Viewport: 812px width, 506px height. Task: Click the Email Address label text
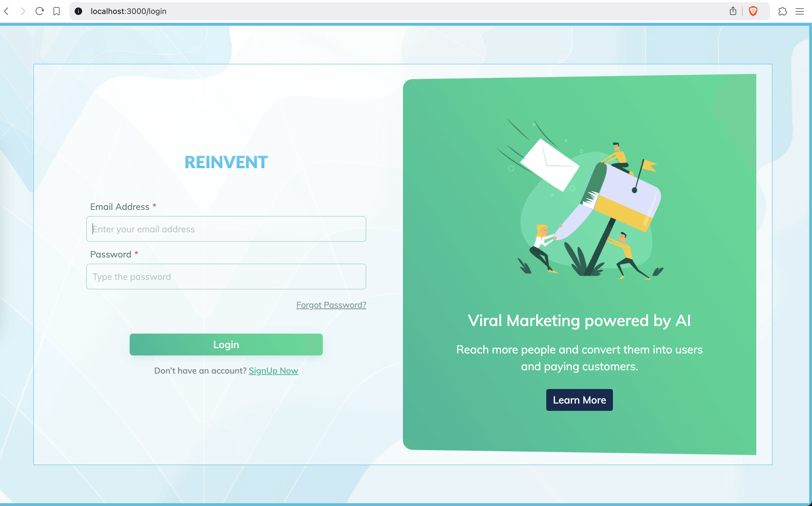(x=120, y=207)
